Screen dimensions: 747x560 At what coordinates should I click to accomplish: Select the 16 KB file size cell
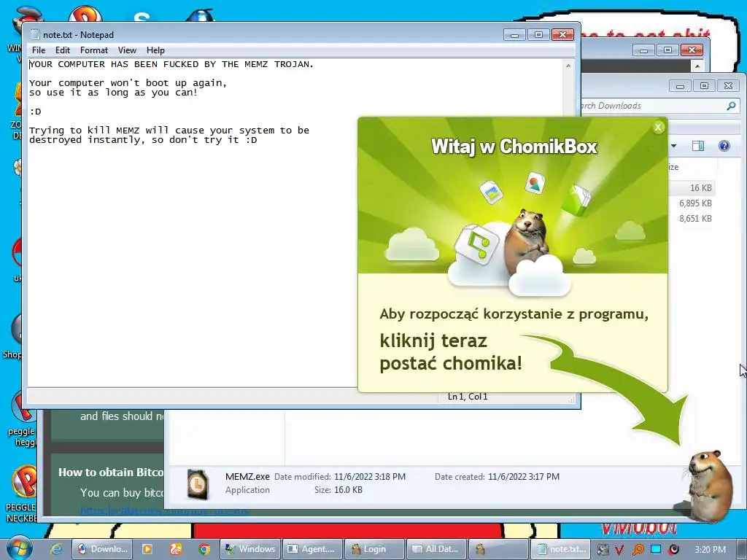coord(701,187)
